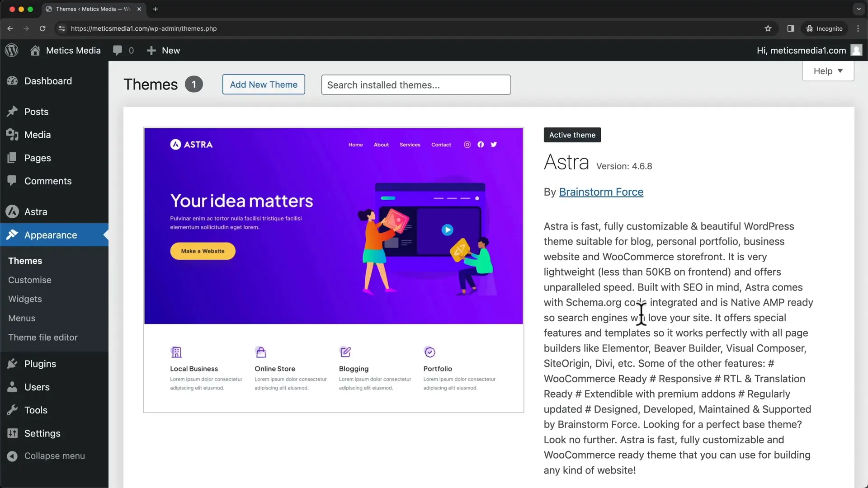Click the browser address bar URL
This screenshot has height=488, width=868.
144,28
